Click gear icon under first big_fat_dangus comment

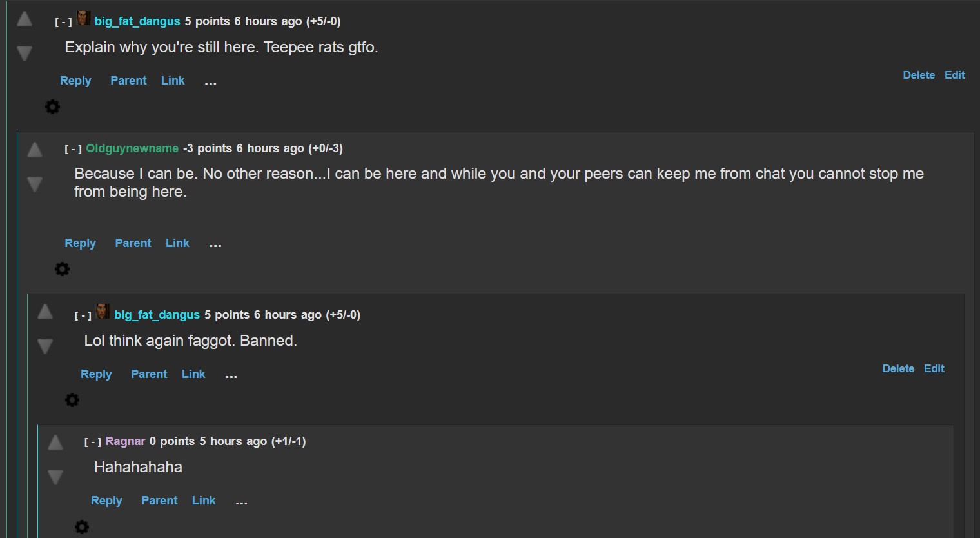(52, 106)
